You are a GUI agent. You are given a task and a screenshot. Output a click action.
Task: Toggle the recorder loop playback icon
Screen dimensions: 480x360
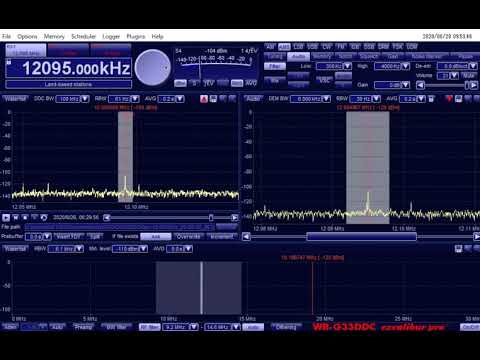coord(44,218)
